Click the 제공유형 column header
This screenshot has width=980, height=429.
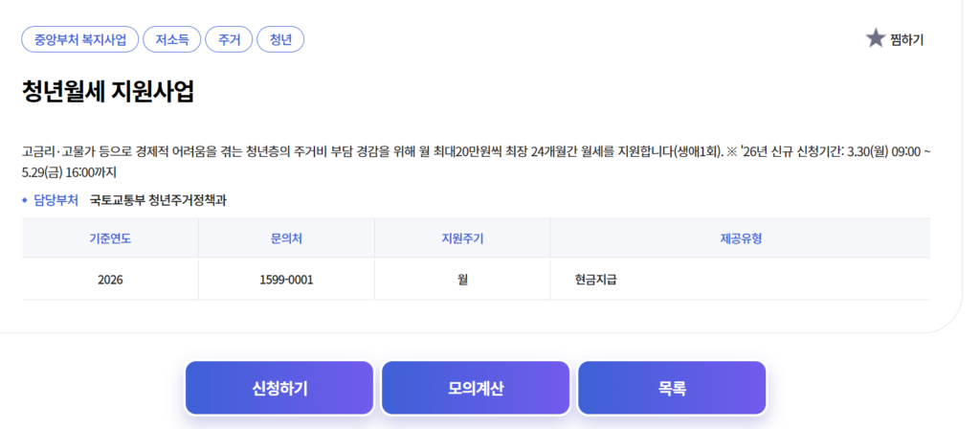click(740, 238)
